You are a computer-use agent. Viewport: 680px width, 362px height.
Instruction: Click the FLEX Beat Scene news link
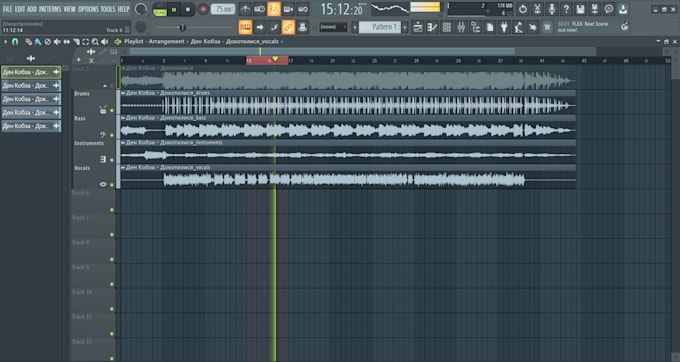click(583, 27)
